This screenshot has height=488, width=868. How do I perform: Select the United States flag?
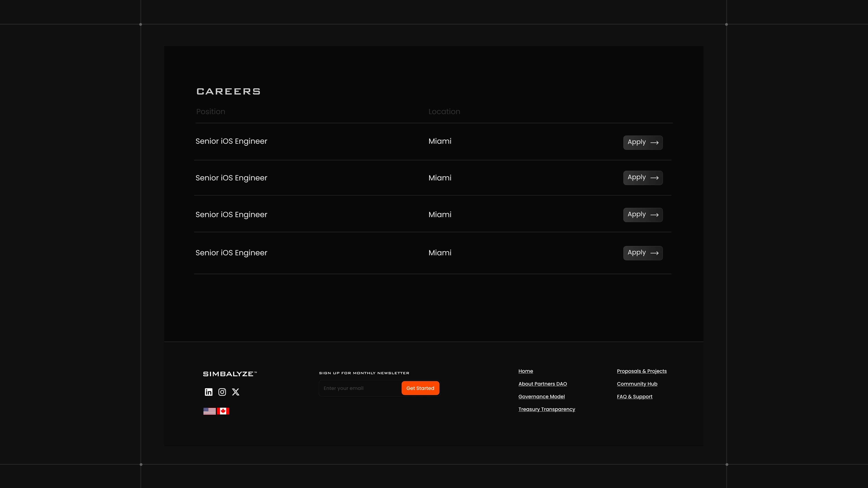(210, 411)
